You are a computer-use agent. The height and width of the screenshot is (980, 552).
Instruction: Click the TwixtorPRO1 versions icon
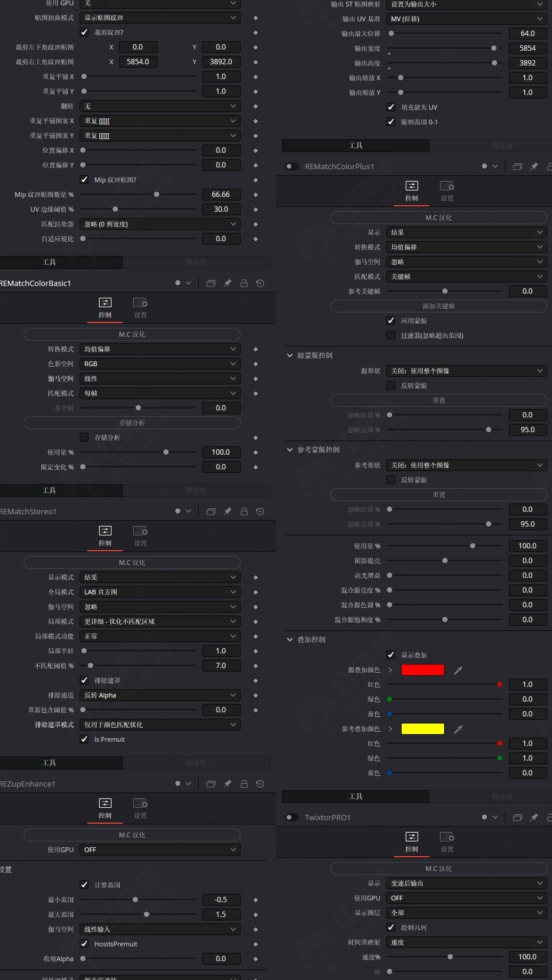pyautogui.click(x=517, y=817)
